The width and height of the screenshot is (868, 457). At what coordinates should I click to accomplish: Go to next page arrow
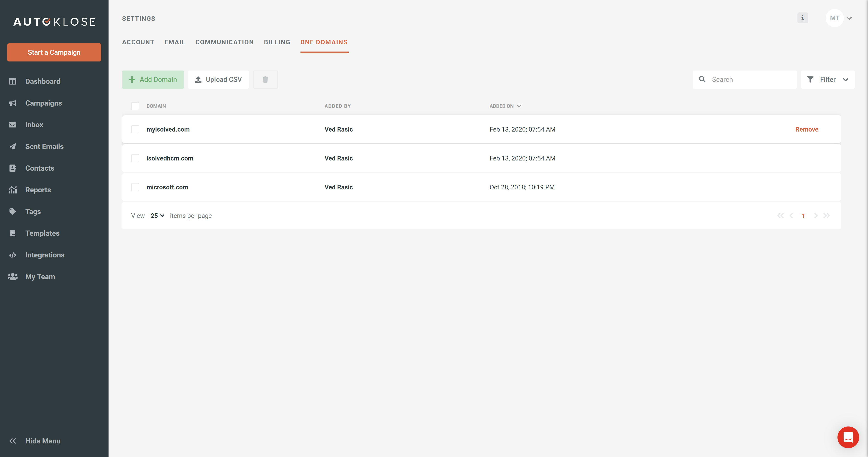point(816,216)
